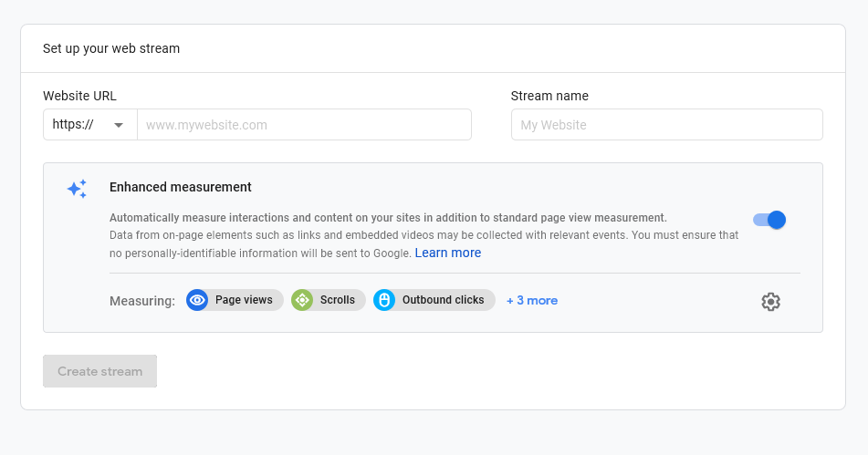868x455 pixels.
Task: Expand the + 3 more measurements
Action: coord(532,300)
